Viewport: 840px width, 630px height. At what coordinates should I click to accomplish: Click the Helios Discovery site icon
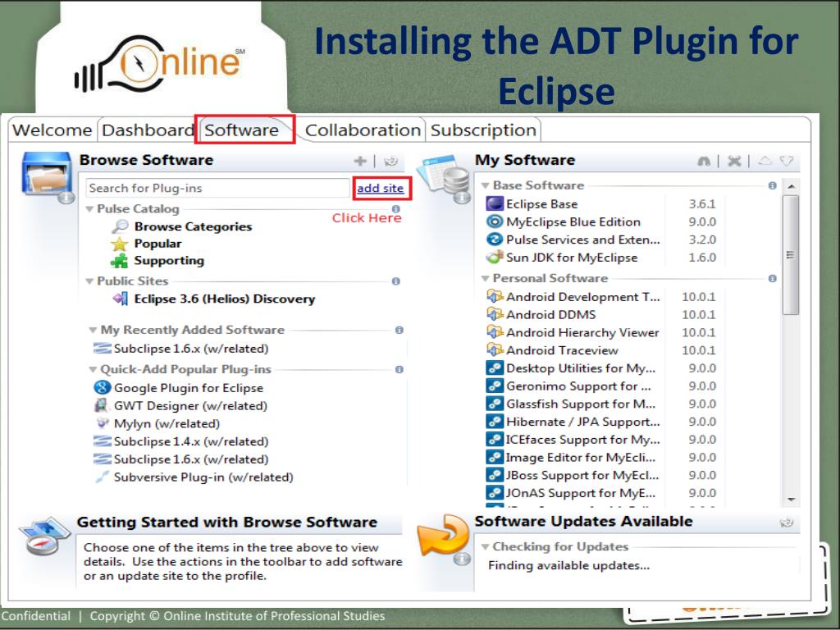121,299
